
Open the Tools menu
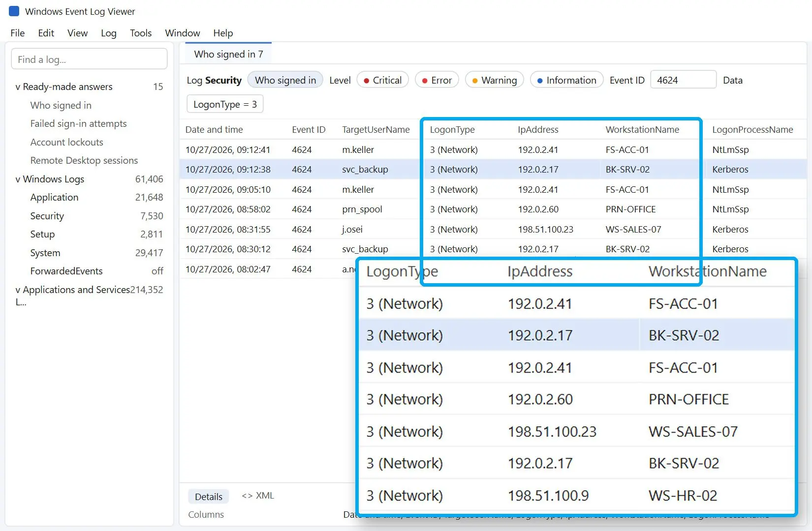[x=141, y=33]
